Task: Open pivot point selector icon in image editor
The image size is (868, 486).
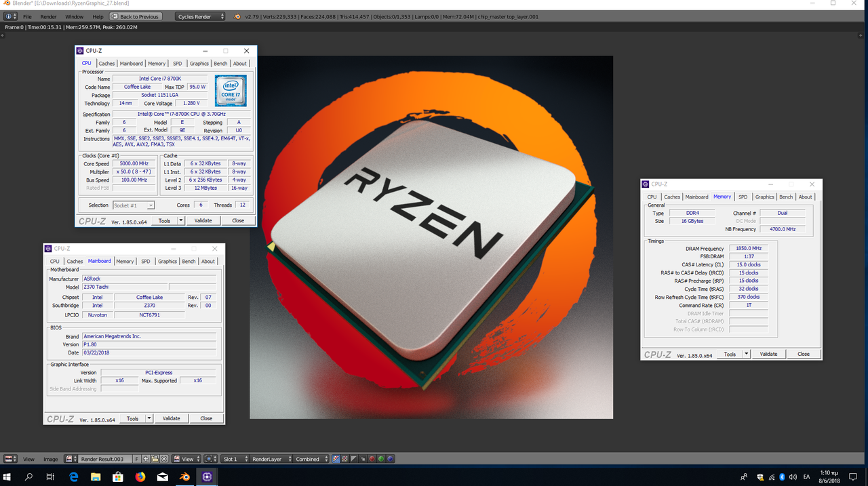Action: pos(212,459)
